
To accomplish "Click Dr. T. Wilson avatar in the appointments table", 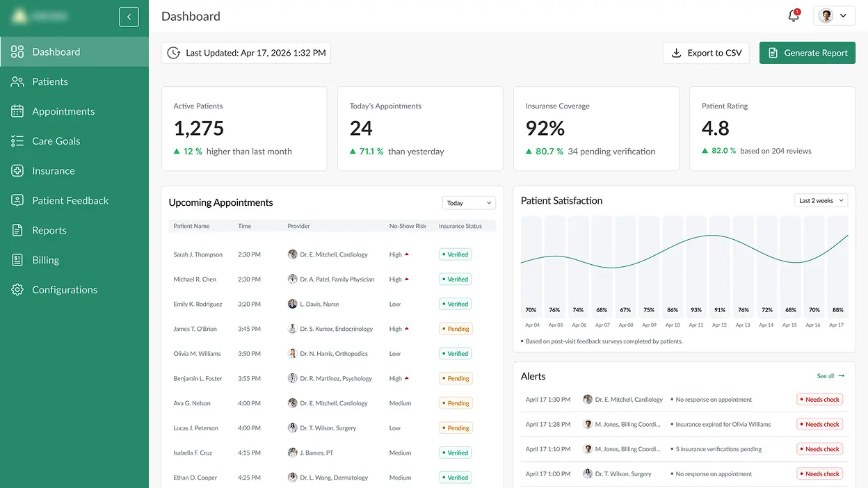I will 292,428.
